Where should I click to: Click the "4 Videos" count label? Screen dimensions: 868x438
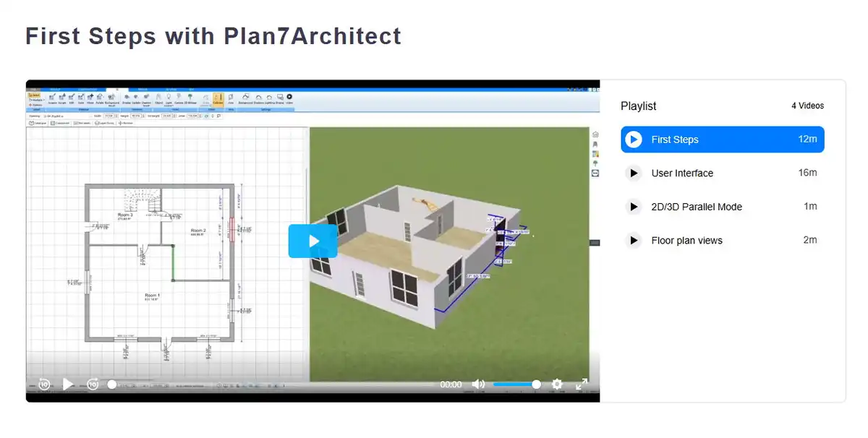807,106
